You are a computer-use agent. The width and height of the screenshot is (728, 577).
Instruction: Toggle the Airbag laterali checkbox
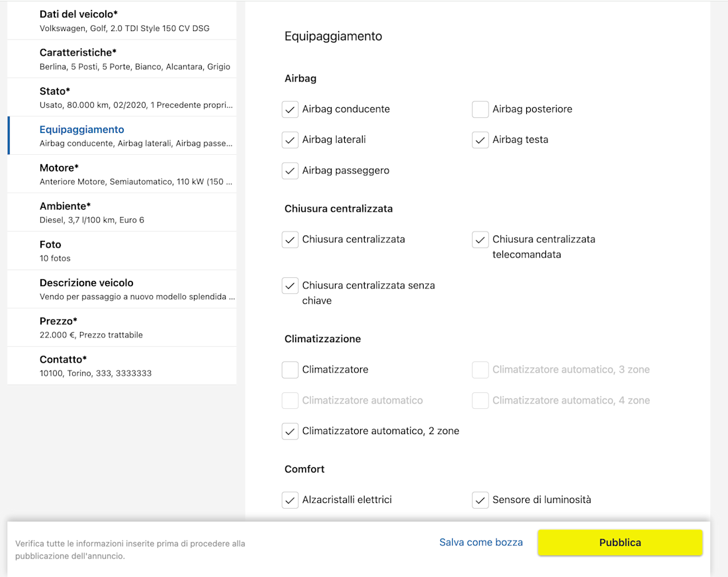click(x=290, y=140)
